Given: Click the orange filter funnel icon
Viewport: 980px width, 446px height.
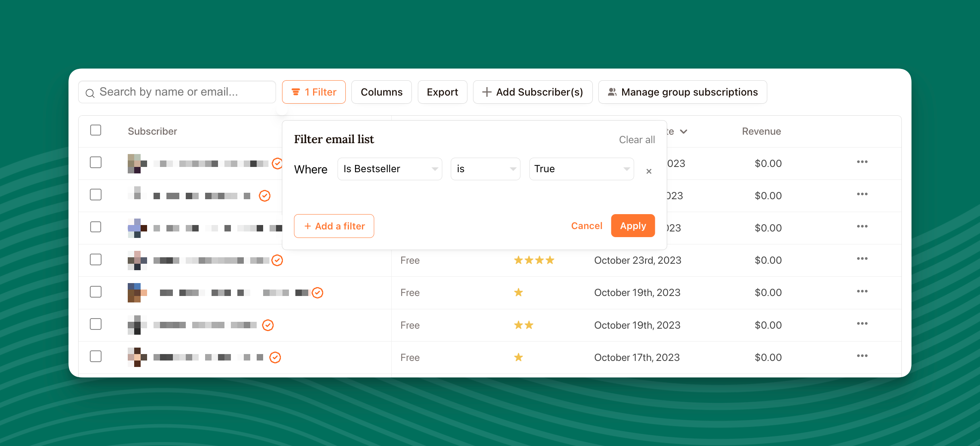Looking at the screenshot, I should pos(296,92).
